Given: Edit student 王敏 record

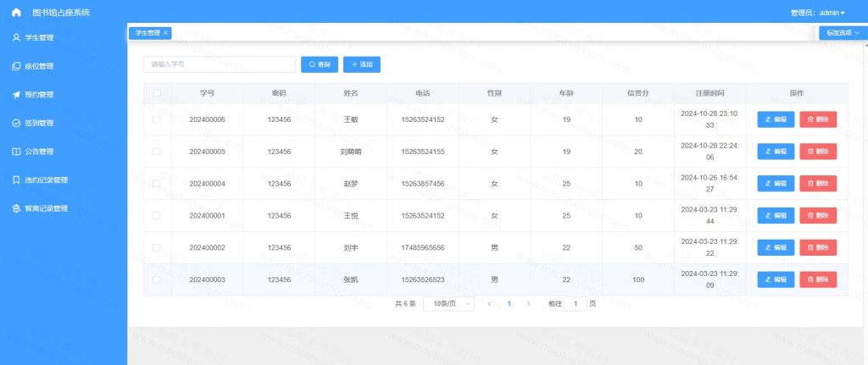Looking at the screenshot, I should coord(776,119).
